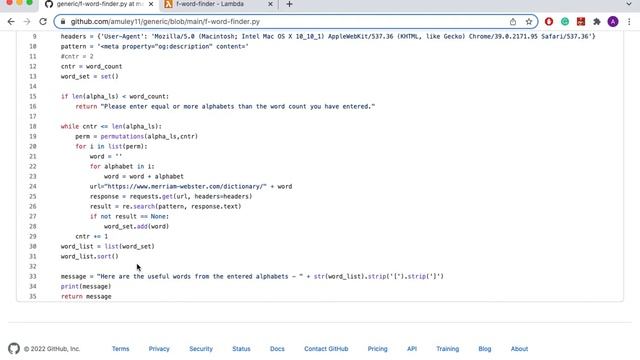
Task: Select line number 12 in code
Action: (x=33, y=66)
